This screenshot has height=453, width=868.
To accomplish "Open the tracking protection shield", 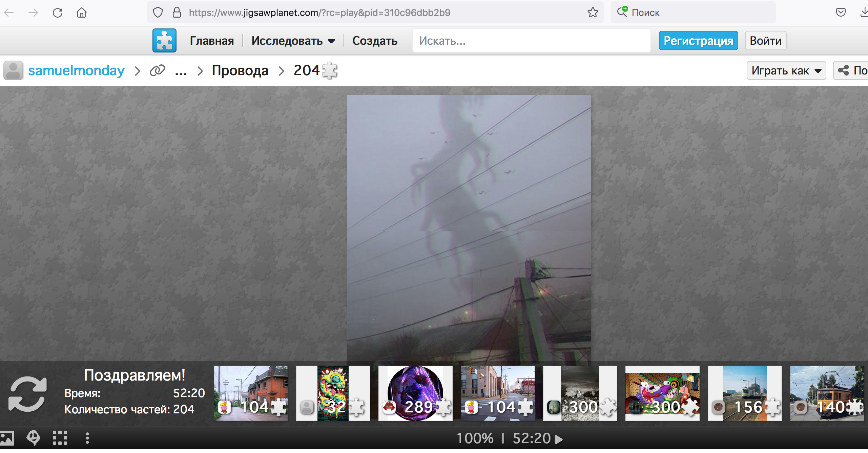I will click(x=158, y=13).
